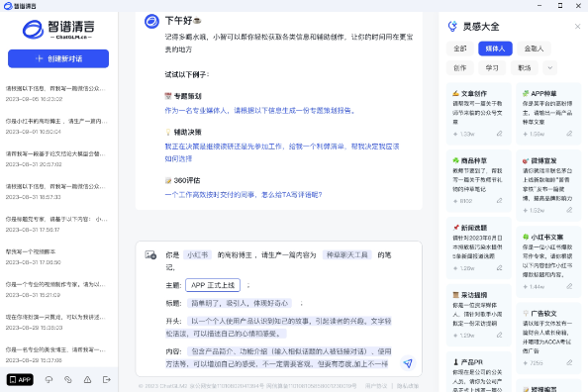Click the 智谱清言 logo in the sidebar
Screen dimensions: 588x392
pyautogui.click(x=58, y=30)
